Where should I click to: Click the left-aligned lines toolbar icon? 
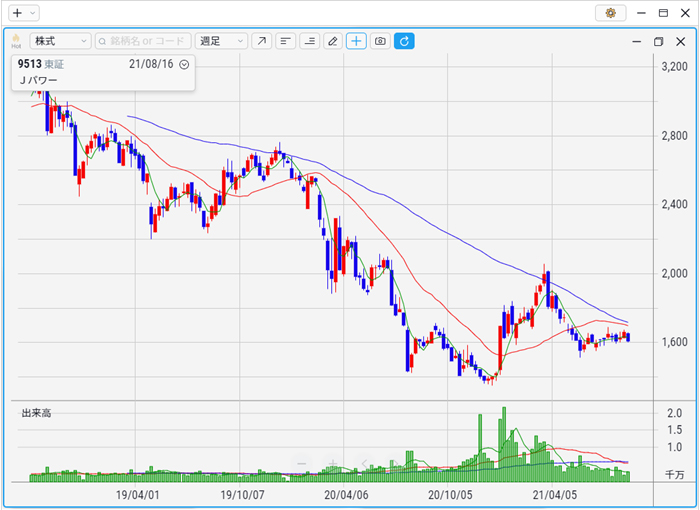pos(285,41)
